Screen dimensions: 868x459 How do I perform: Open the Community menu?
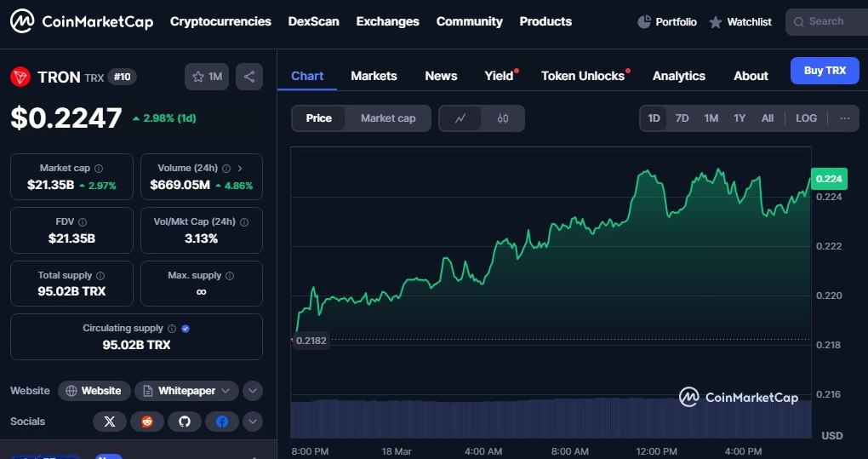pyautogui.click(x=470, y=21)
